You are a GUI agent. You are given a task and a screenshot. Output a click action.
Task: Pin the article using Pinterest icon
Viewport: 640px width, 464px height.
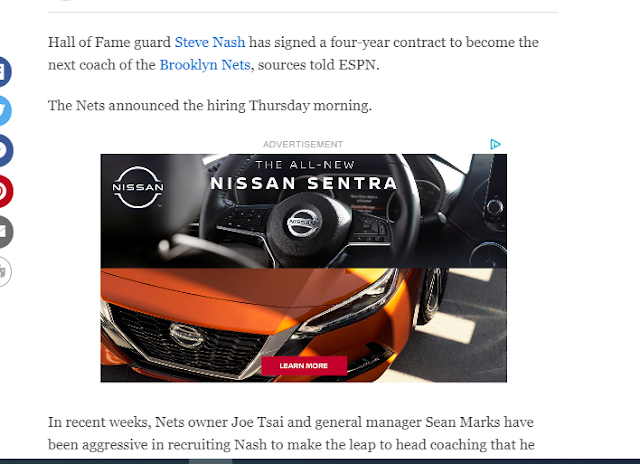click(4, 191)
